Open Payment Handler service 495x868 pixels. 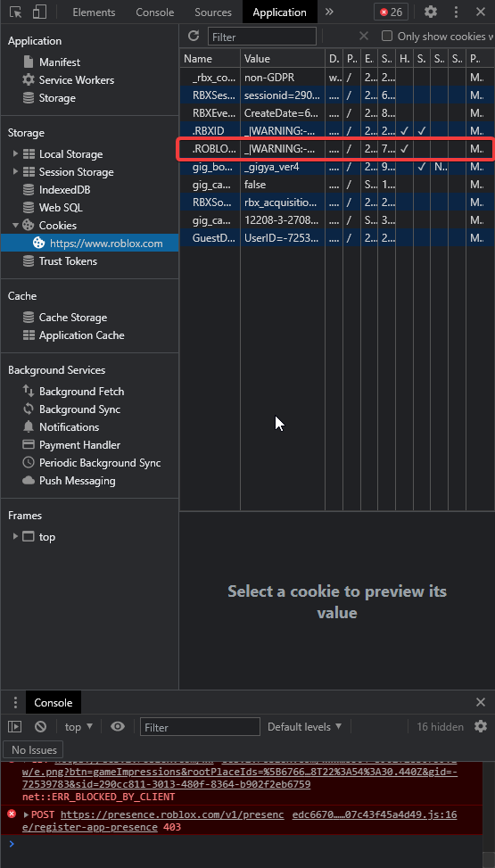79,444
